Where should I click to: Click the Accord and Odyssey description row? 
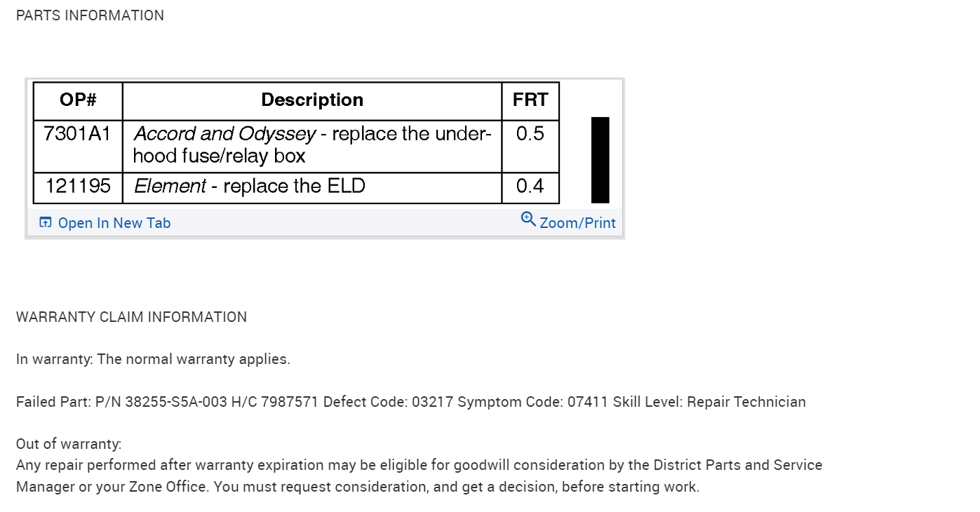[x=312, y=144]
